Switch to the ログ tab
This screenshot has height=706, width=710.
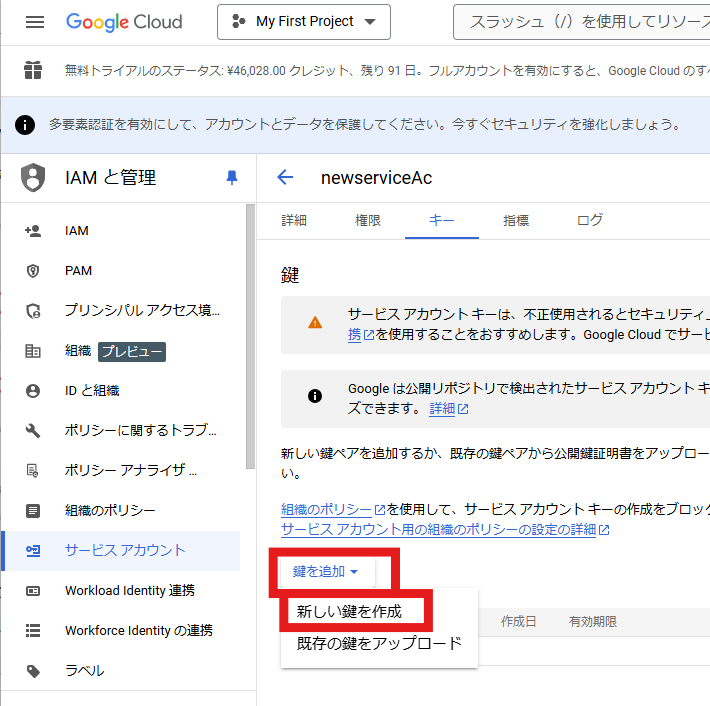(590, 221)
